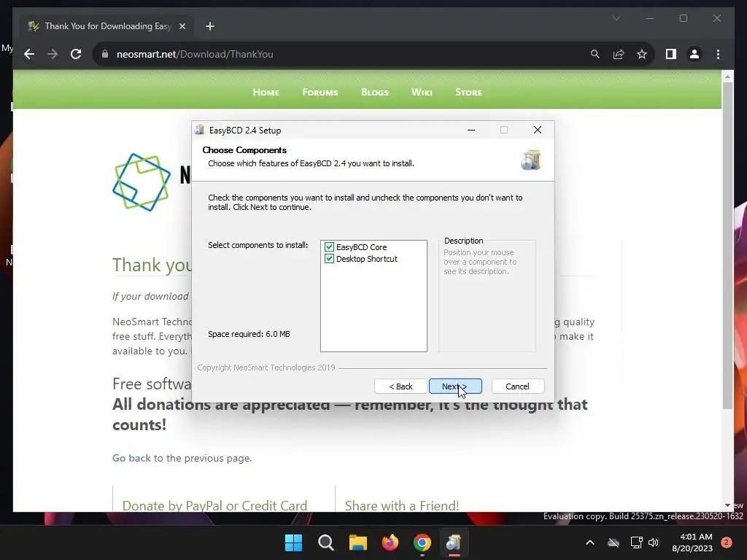747x560 pixels.
Task: Launch Firefox from the taskbar
Action: [390, 542]
